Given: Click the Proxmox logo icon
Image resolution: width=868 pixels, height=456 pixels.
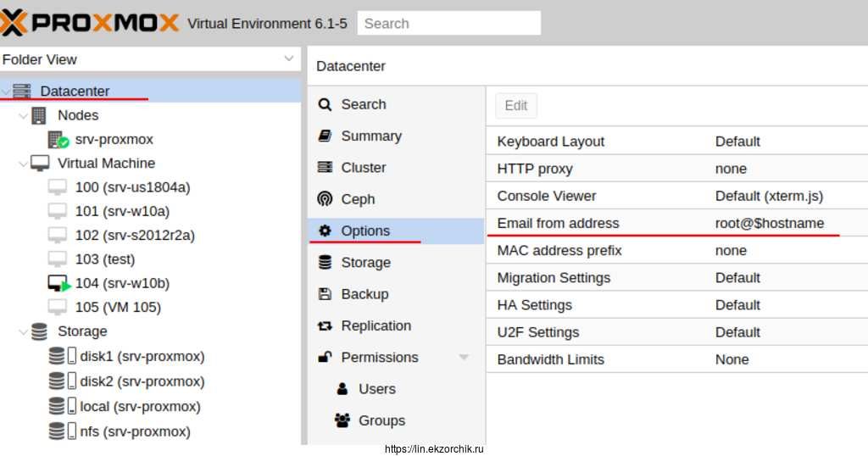Looking at the screenshot, I should (x=14, y=22).
